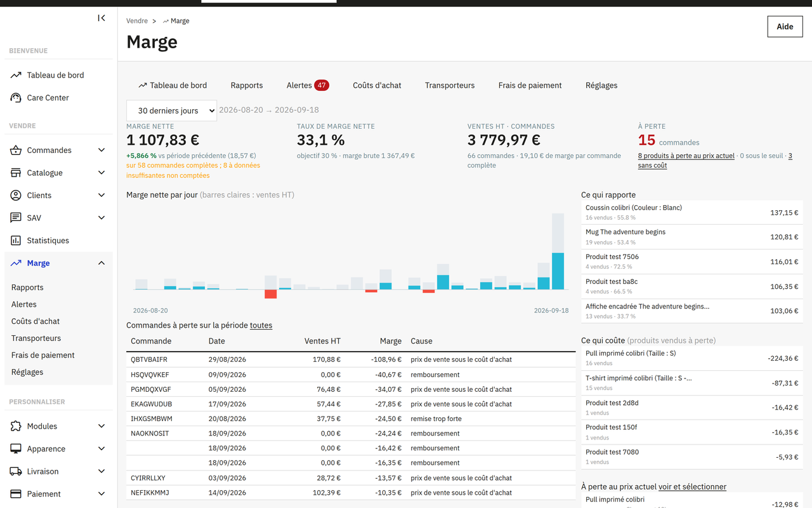The image size is (812, 508).
Task: Switch to the Rapports tab
Action: point(247,85)
